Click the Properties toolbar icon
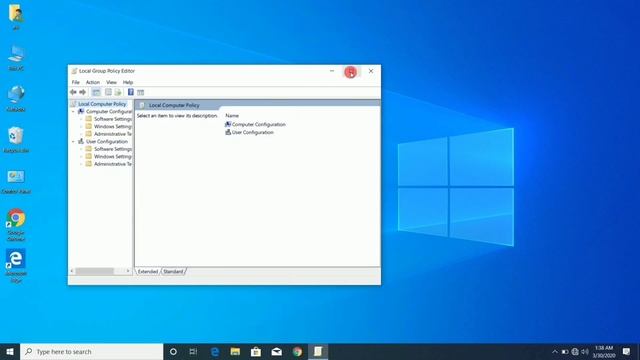This screenshot has width=640, height=360. (x=108, y=92)
